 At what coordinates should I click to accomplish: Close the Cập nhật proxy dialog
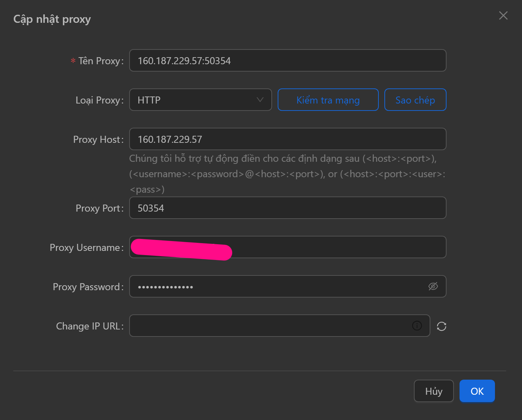coord(503,15)
